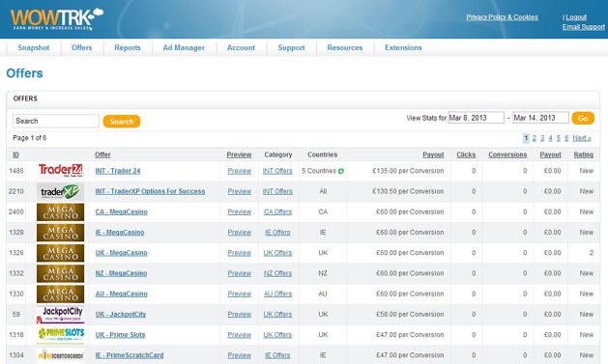Screen dimensions: 608x364
Task: Click the Preview column header
Action: click(240, 154)
